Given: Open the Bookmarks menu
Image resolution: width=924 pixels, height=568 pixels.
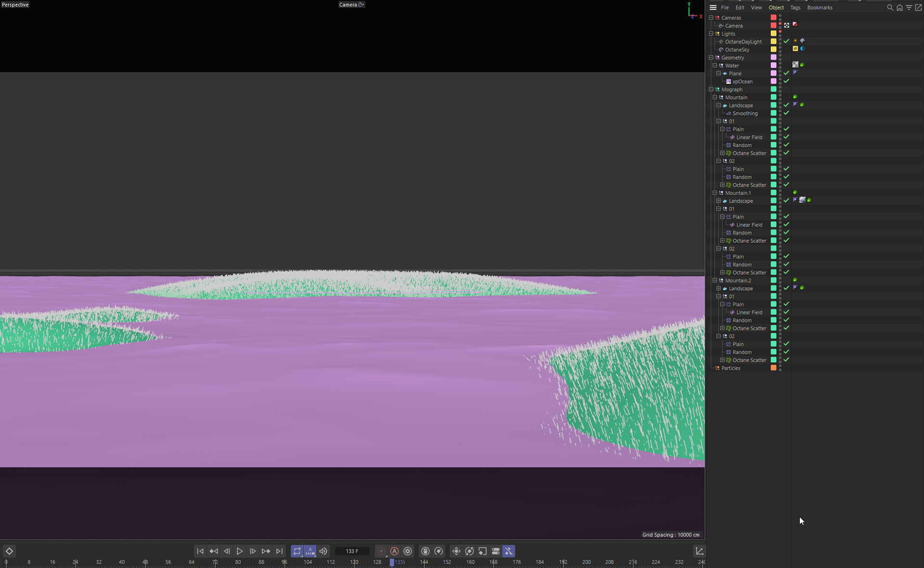Looking at the screenshot, I should click(x=819, y=8).
